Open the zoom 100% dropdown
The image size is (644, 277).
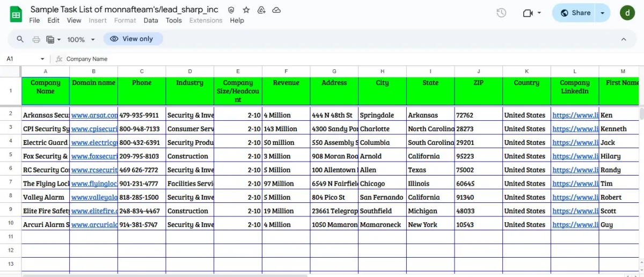coord(81,39)
